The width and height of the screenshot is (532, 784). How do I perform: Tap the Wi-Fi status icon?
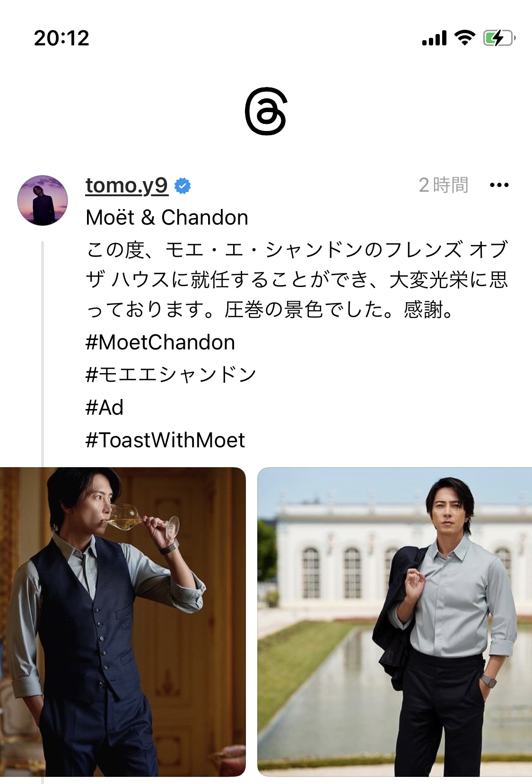coord(465,38)
